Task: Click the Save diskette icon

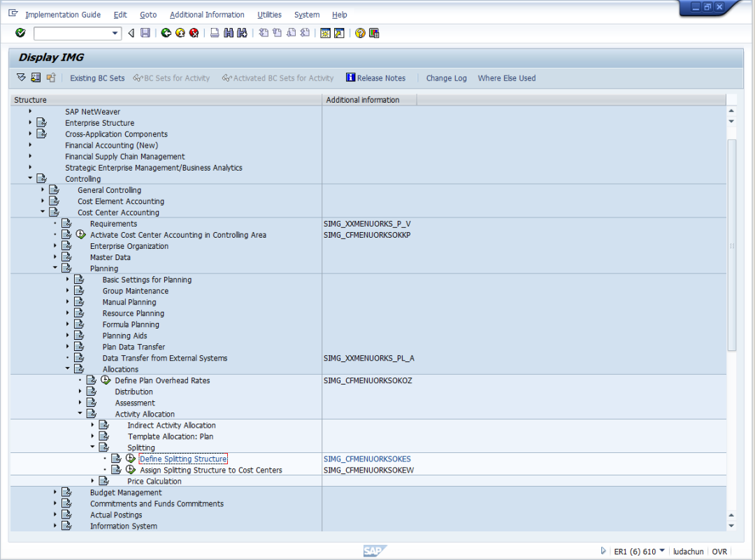Action: point(145,33)
